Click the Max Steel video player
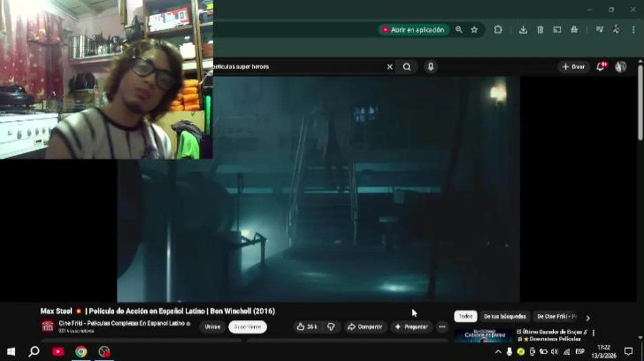This screenshot has width=644, height=361. click(x=318, y=189)
